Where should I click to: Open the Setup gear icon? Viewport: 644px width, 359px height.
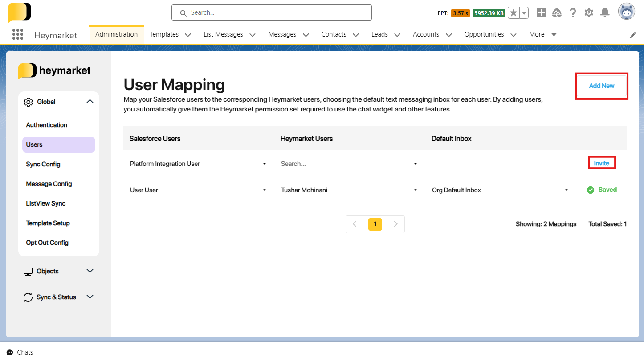(589, 12)
